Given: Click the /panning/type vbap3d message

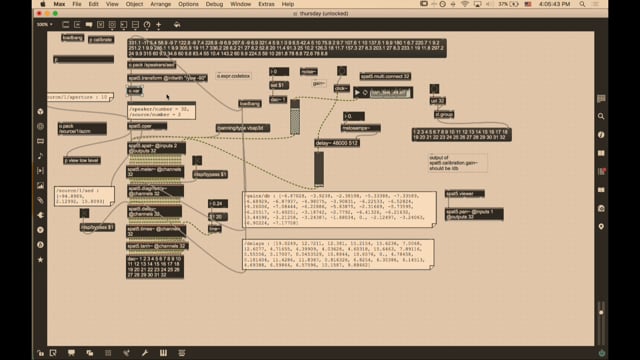Looking at the screenshot, I should pos(243,128).
